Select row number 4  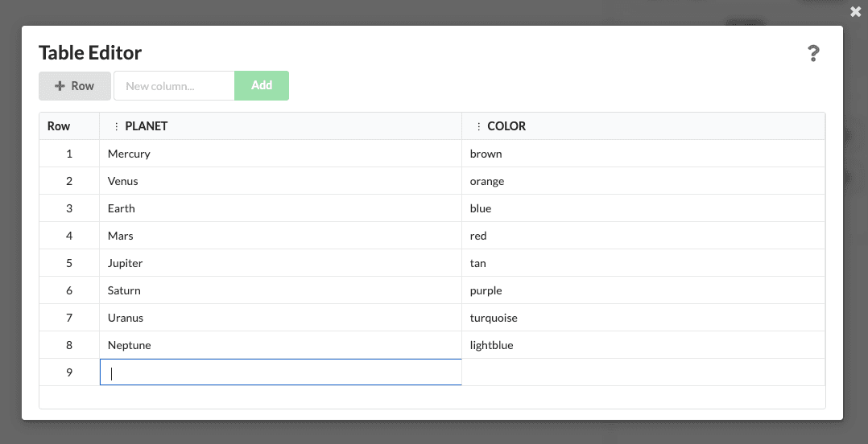point(69,236)
